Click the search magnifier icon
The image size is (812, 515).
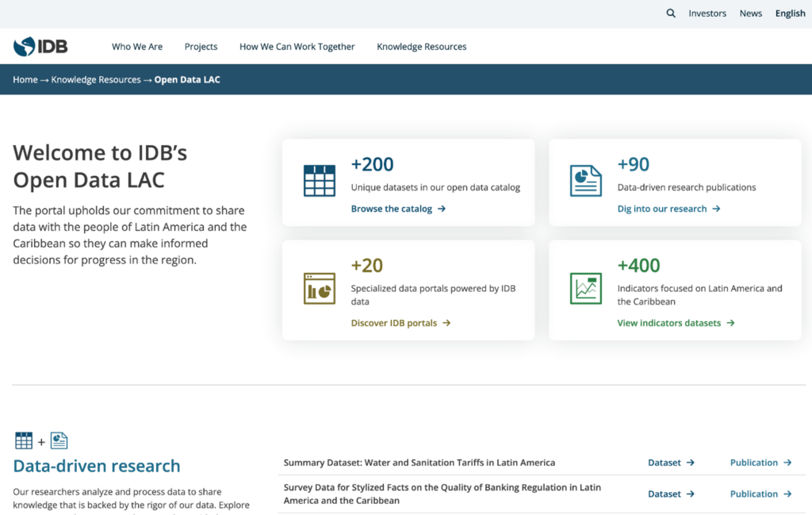[671, 13]
